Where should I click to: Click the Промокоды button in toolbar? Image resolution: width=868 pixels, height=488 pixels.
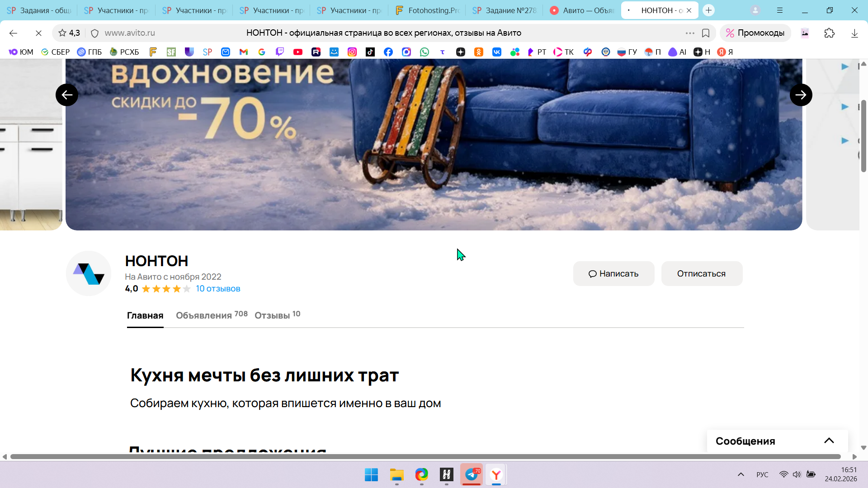coord(755,33)
